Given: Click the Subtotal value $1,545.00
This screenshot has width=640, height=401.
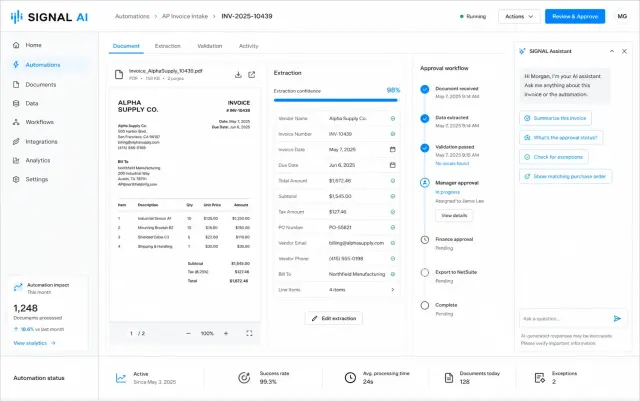Looking at the screenshot, I should tap(340, 196).
